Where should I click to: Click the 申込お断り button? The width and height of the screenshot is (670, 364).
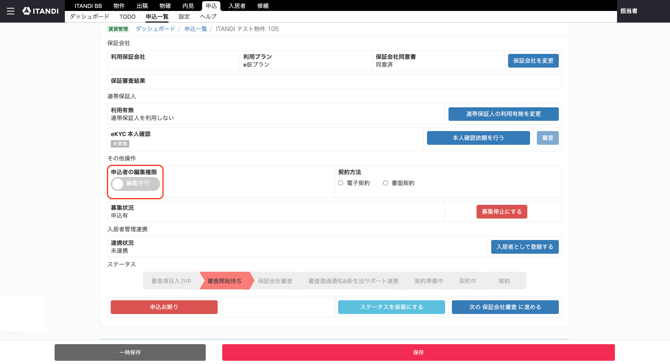point(164,307)
